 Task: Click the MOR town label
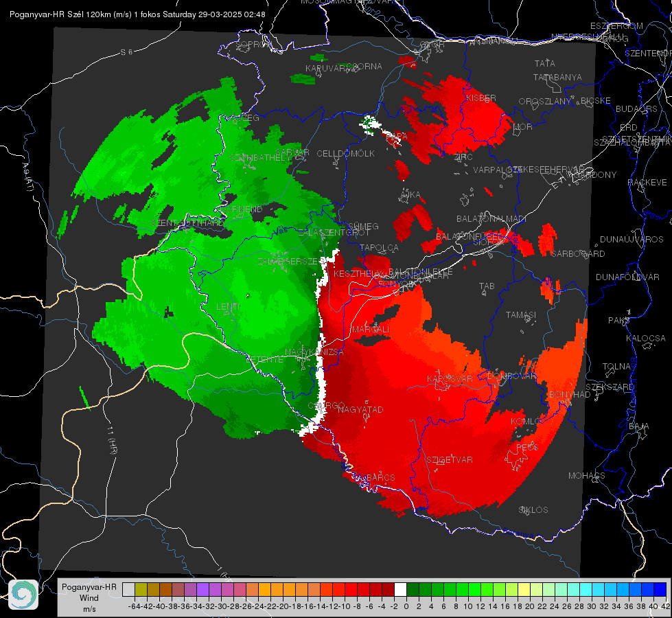[523, 126]
